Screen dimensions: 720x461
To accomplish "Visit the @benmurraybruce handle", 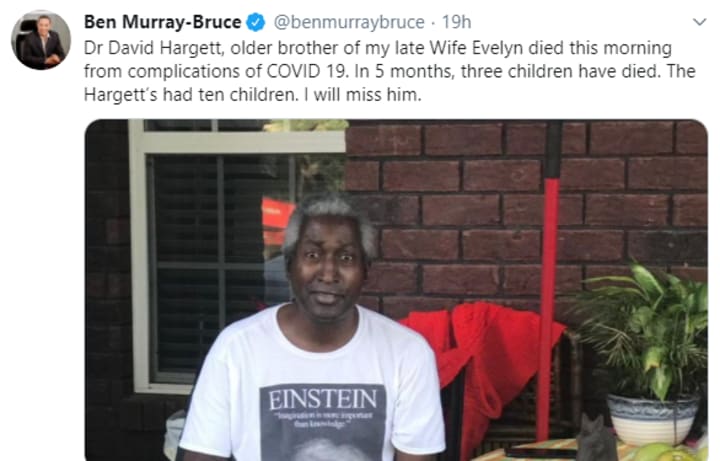I will pyautogui.click(x=349, y=22).
